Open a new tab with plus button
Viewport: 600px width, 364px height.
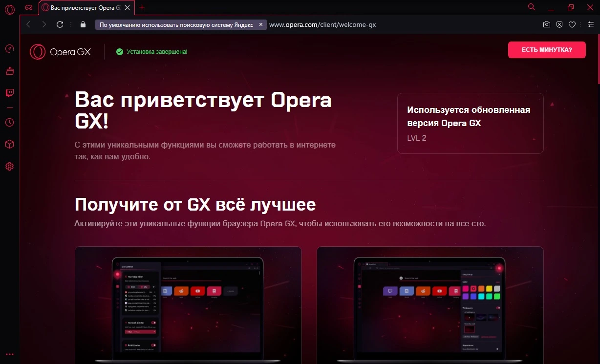pos(142,7)
